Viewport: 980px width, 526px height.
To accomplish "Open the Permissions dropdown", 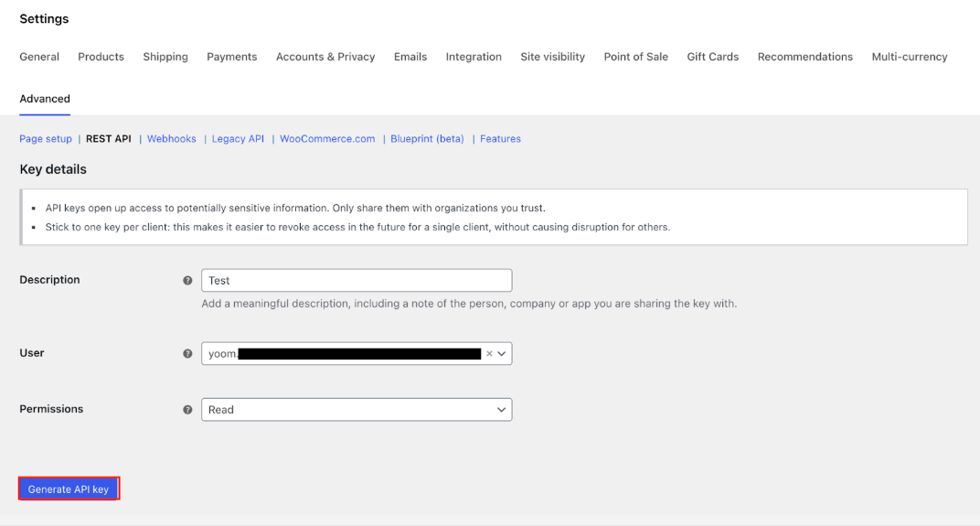I will tap(357, 410).
